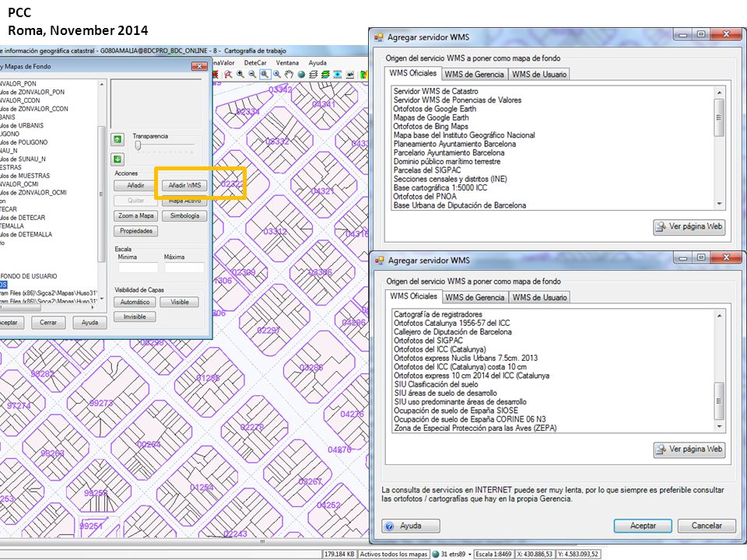Open the Simbología button

pos(185,215)
